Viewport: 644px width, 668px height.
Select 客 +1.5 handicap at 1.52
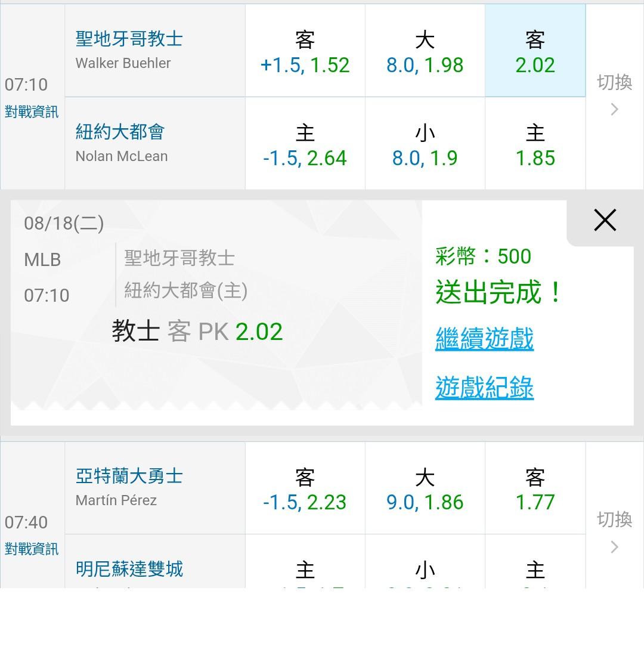305,51
